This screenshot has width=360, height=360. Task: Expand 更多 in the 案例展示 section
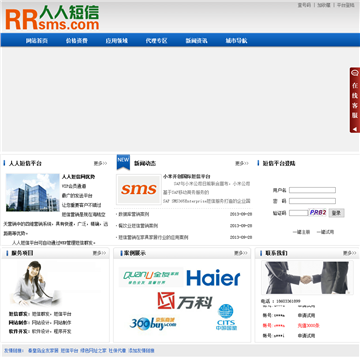[x=241, y=253]
